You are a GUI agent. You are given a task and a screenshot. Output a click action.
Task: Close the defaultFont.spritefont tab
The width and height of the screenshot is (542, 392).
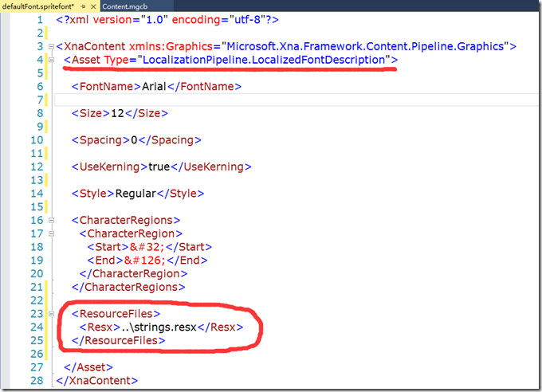[93, 6]
